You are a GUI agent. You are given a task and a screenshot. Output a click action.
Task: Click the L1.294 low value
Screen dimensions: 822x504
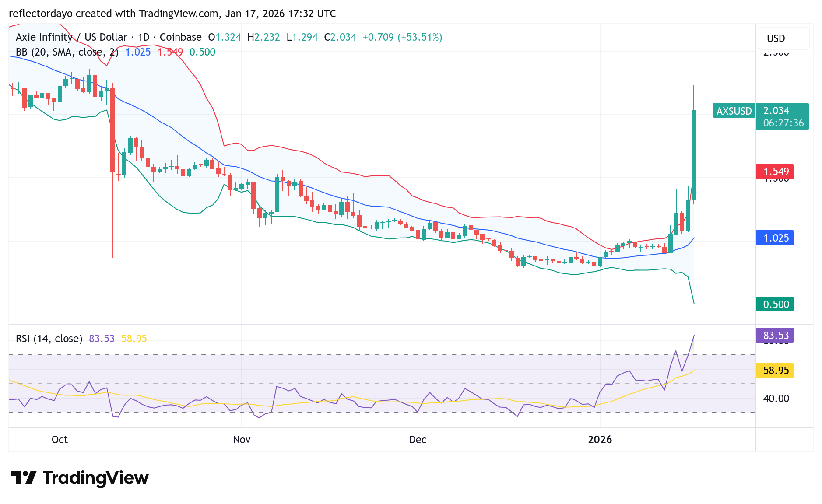coord(302,37)
